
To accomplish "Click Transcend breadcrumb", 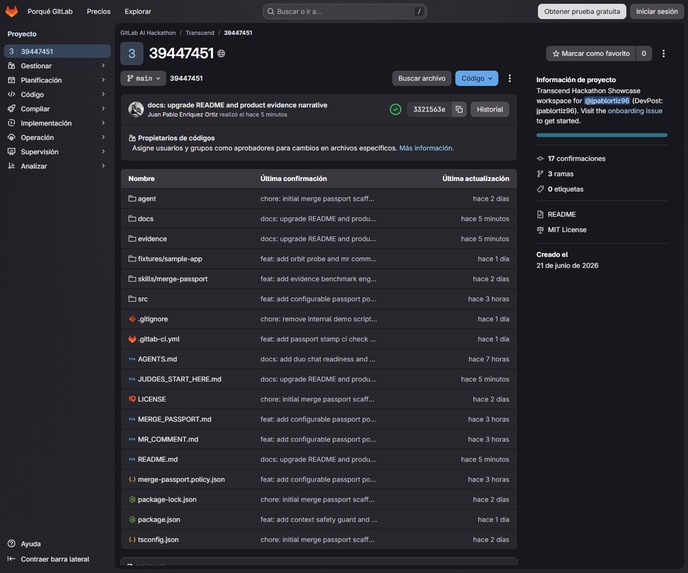I will 200,33.
